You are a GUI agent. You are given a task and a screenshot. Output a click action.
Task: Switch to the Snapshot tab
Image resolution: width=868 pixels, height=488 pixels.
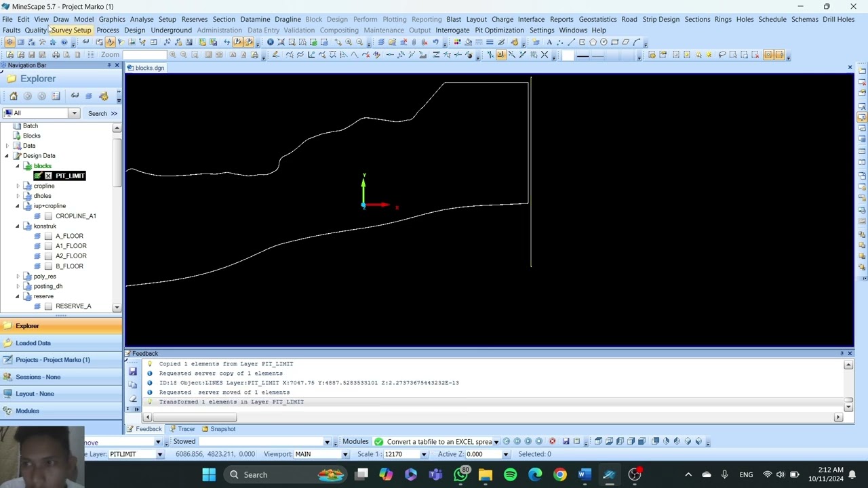(218, 429)
